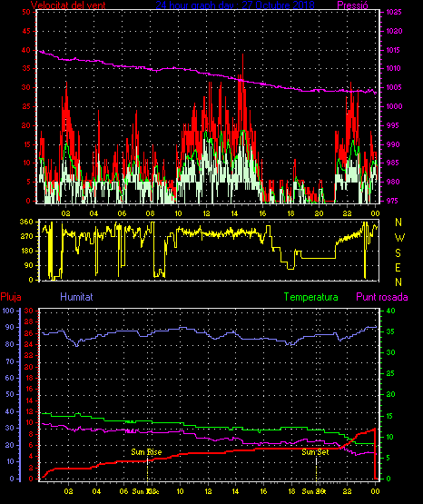
Task: Click humidity axis value 100
Action: pyautogui.click(x=8, y=311)
